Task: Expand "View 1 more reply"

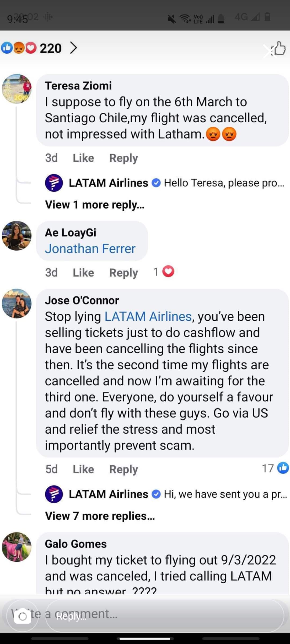Action: pyautogui.click(x=95, y=204)
